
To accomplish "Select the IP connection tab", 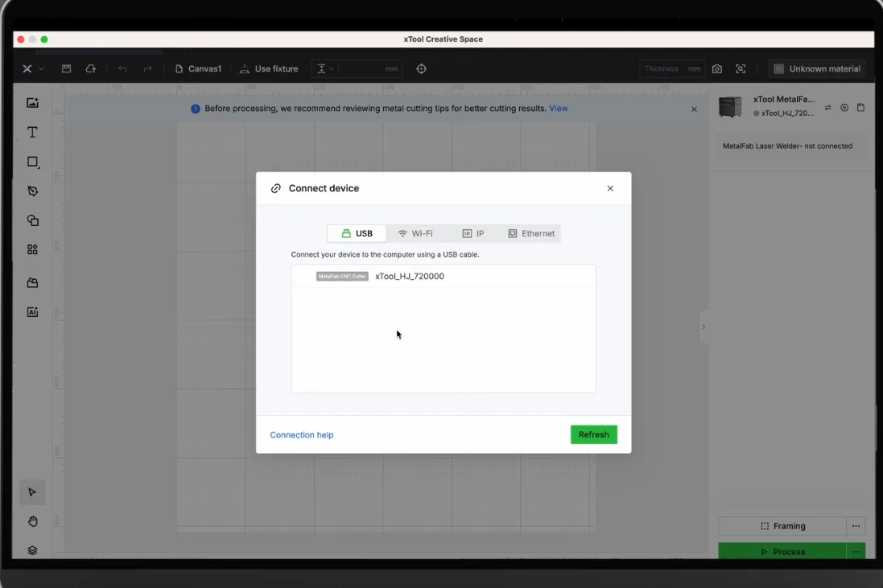I will 473,233.
